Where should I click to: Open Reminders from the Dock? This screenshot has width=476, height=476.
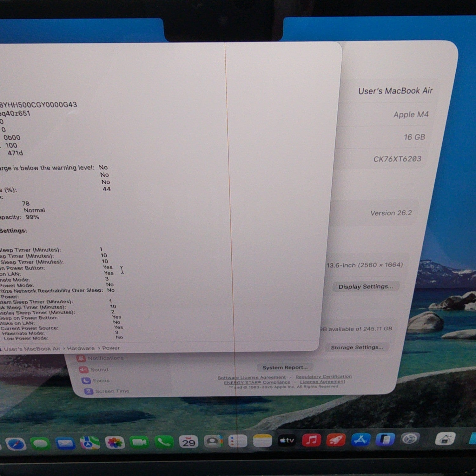click(238, 441)
